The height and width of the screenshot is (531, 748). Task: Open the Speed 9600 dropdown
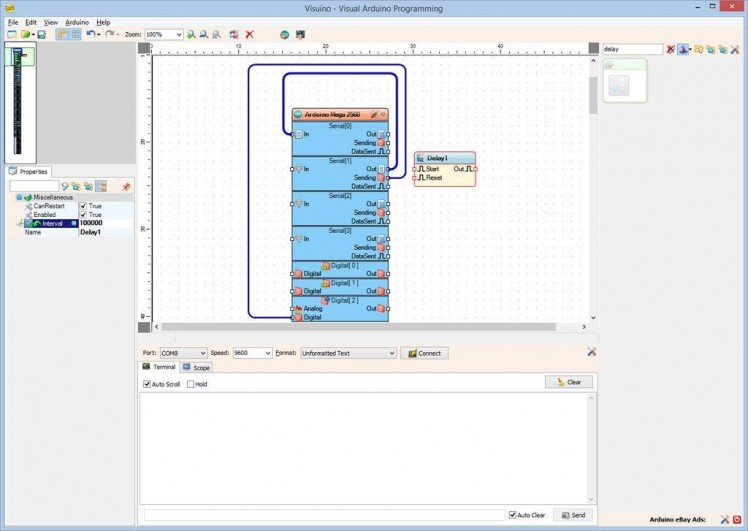[252, 353]
